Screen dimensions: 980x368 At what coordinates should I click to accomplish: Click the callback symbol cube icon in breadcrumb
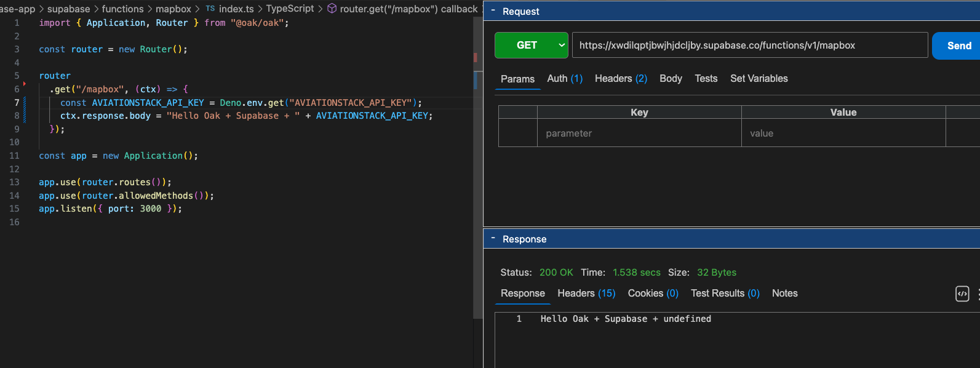(x=332, y=9)
